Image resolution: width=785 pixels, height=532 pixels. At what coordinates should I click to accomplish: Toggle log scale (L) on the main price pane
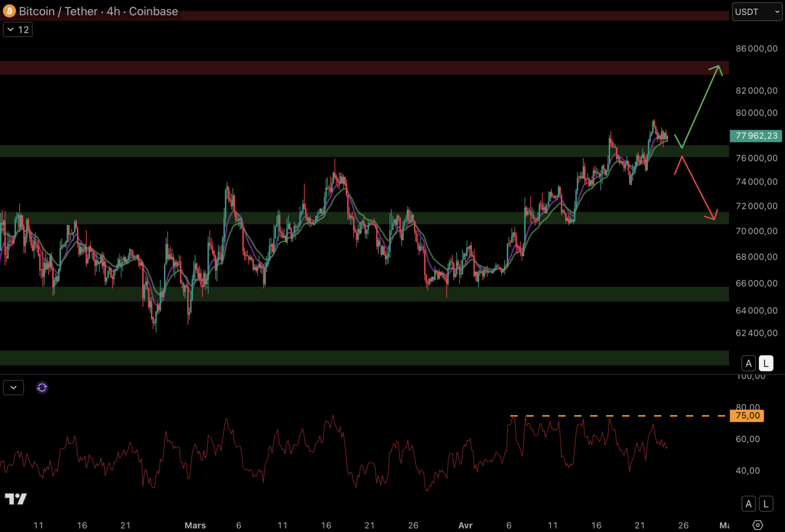(x=766, y=364)
